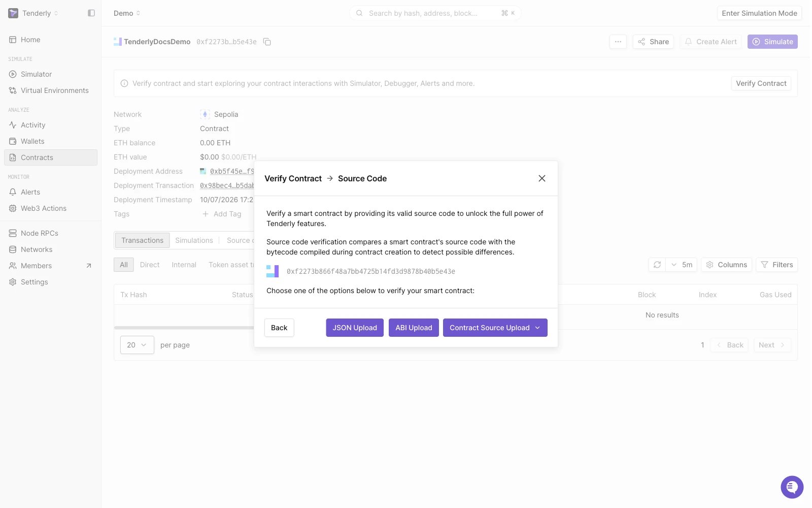Click the contract identicon in dialog
Image resolution: width=812 pixels, height=508 pixels.
pos(273,271)
